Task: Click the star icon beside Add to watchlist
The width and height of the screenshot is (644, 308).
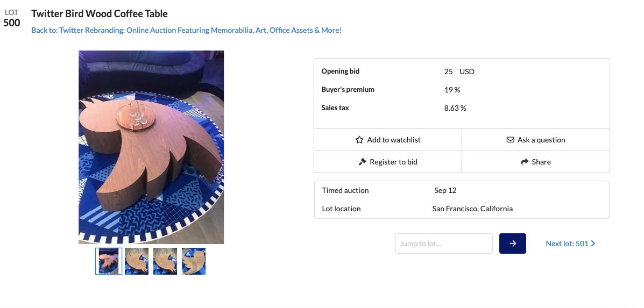Action: 359,140
